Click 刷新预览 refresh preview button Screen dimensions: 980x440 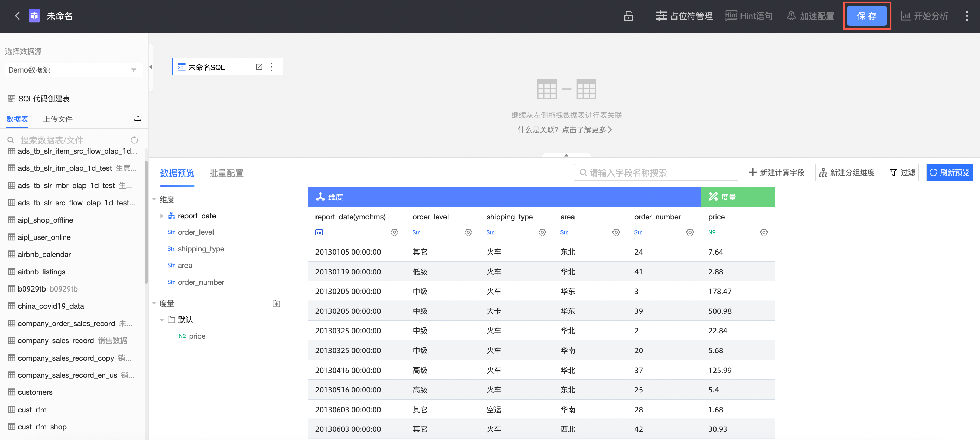[949, 173]
